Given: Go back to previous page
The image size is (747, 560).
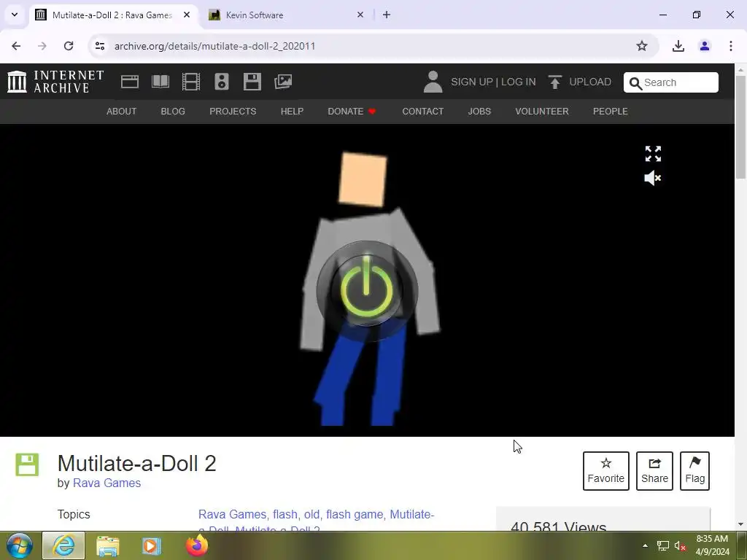Looking at the screenshot, I should tap(16, 46).
